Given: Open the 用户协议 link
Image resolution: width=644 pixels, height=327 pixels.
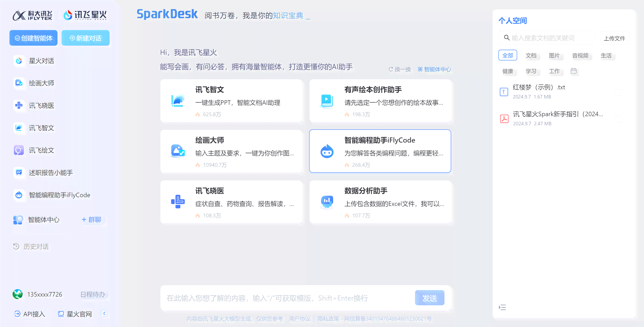Looking at the screenshot, I should click(300, 318).
